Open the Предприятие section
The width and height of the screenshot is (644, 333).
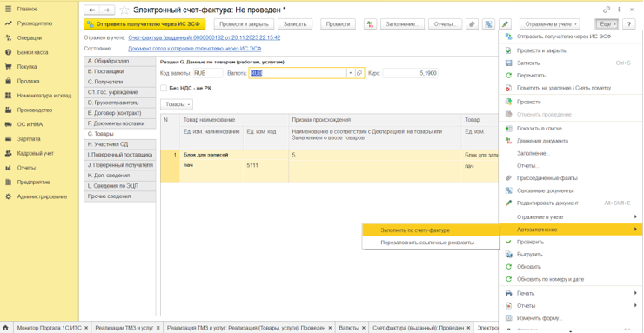click(33, 182)
